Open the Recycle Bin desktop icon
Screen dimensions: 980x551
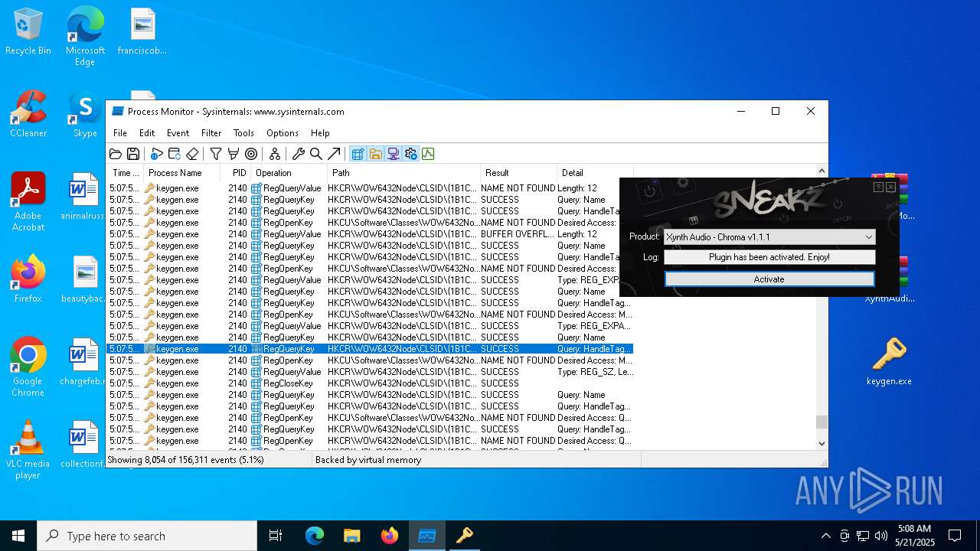pyautogui.click(x=28, y=32)
